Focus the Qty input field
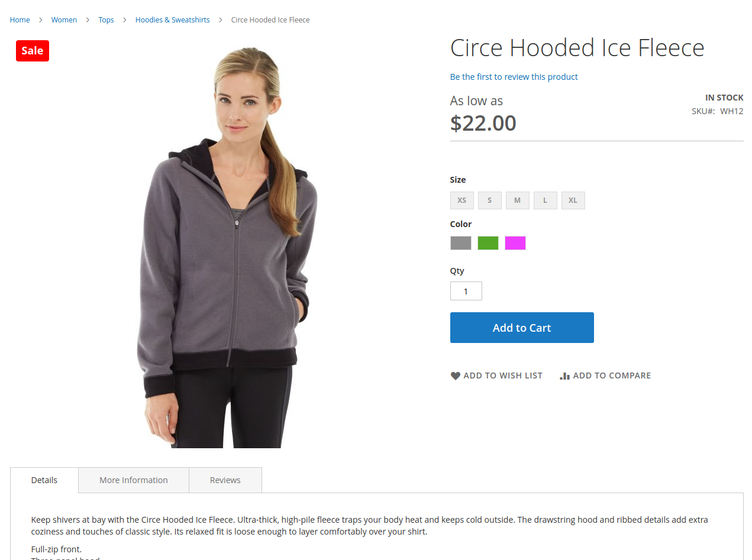Viewport: 752px width, 560px height. tap(466, 291)
